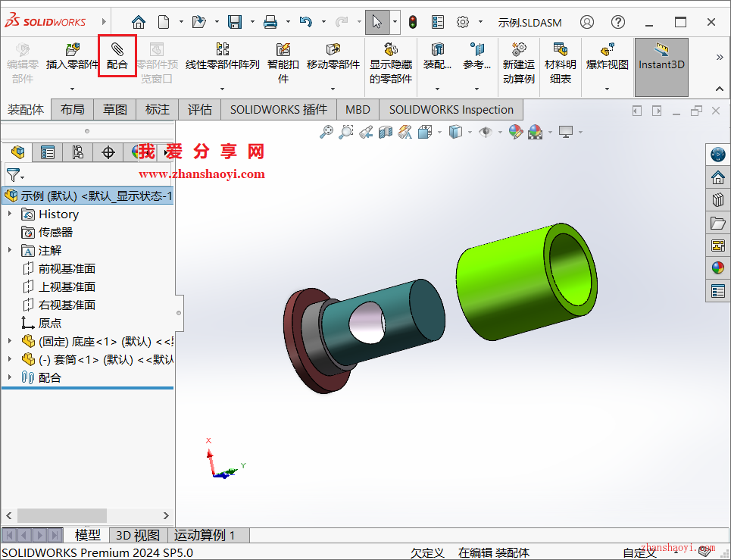Screen dimensions: 731x560
Task: Click 新建运动算例 new motion study
Action: tap(518, 63)
